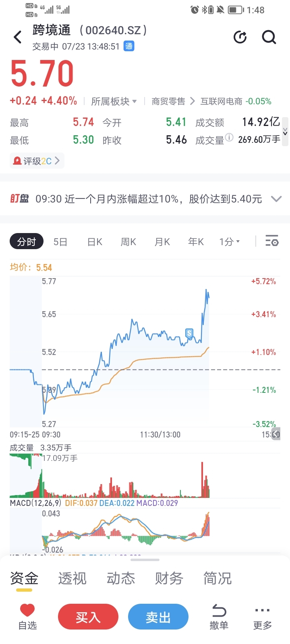Open chart settings icon beside 1分
Screen dimensions: 290x644
point(272,242)
